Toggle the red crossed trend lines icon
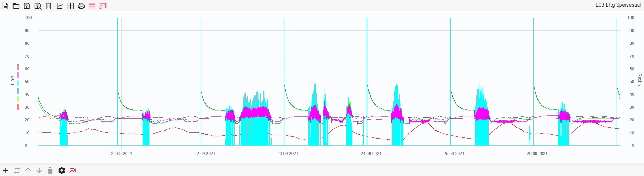This screenshot has height=176, width=644. [x=73, y=170]
